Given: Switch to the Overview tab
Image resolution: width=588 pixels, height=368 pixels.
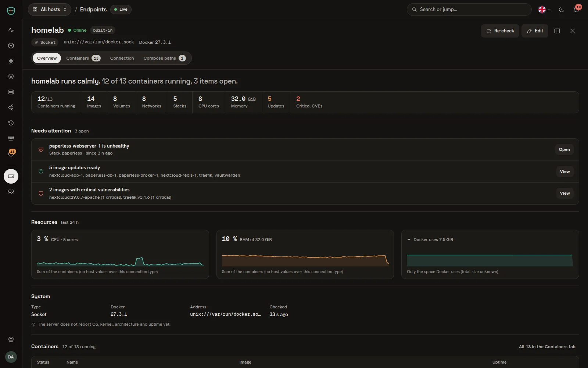Looking at the screenshot, I should click(47, 58).
